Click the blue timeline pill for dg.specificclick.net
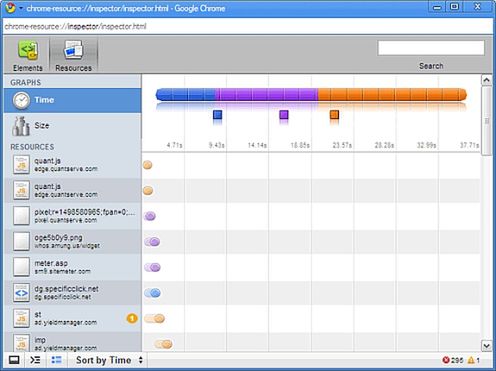Viewport: 496px width, 371px height. tap(153, 293)
